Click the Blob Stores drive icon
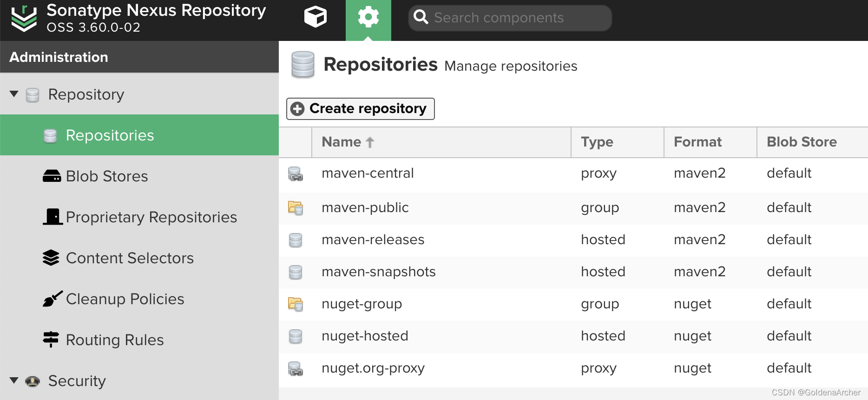 pyautogui.click(x=52, y=176)
